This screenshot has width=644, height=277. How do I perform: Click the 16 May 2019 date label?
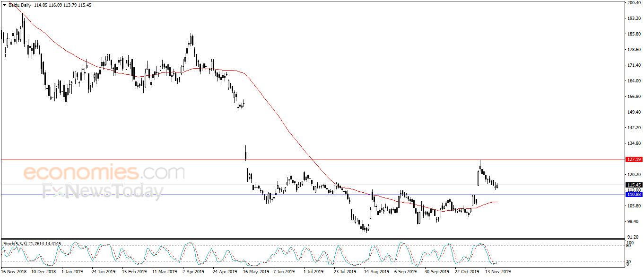[x=255, y=272]
